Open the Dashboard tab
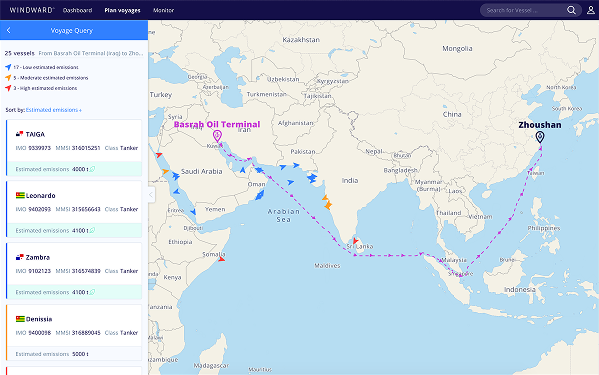This screenshot has height=375, width=599. [78, 10]
